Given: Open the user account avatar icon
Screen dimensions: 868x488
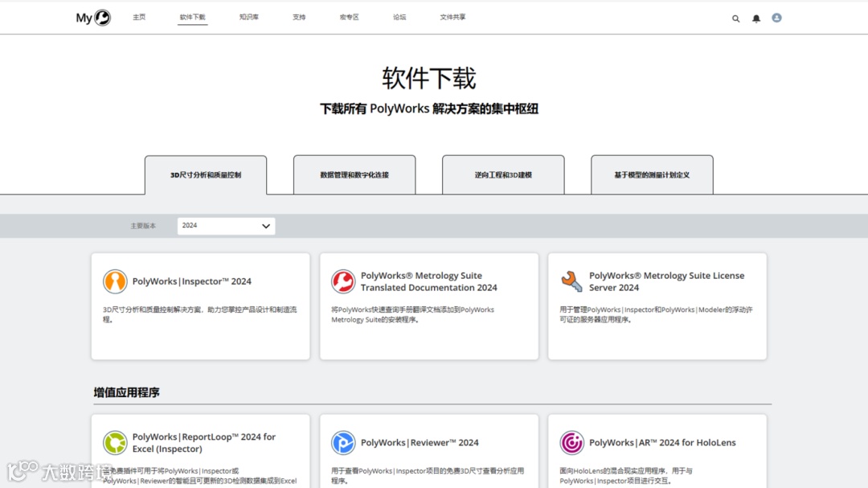Looking at the screenshot, I should point(776,18).
